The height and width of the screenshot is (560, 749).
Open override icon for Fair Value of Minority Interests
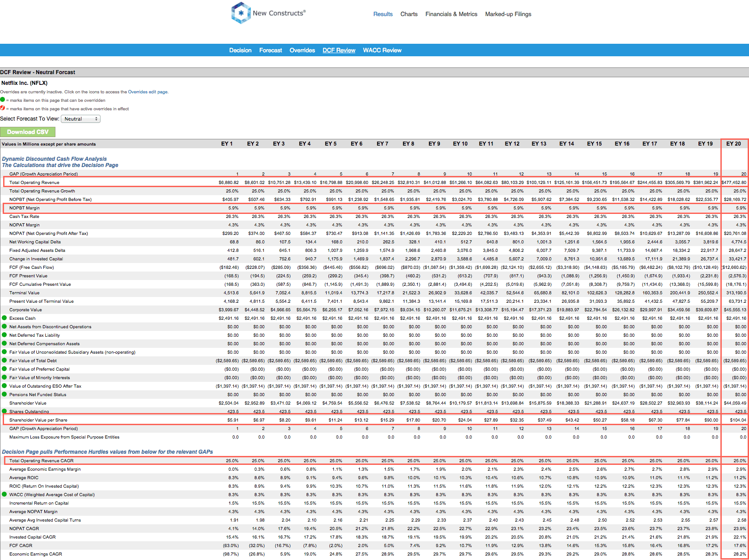pyautogui.click(x=4, y=377)
